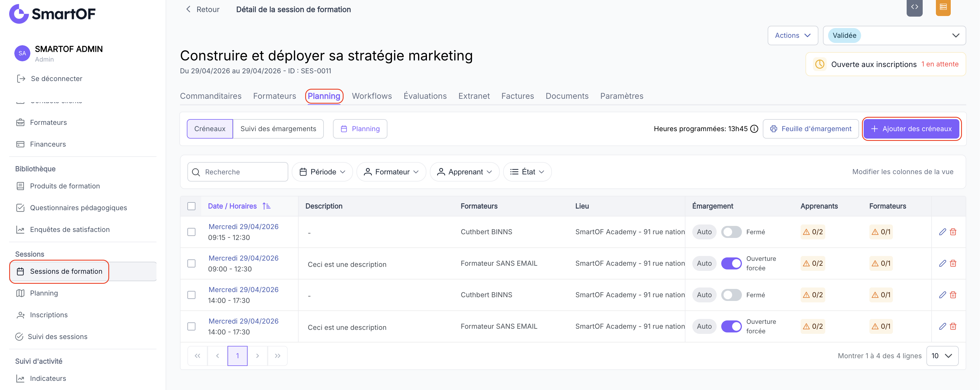This screenshot has height=390, width=980.
Task: Click the SmartOF logo
Action: (52, 14)
